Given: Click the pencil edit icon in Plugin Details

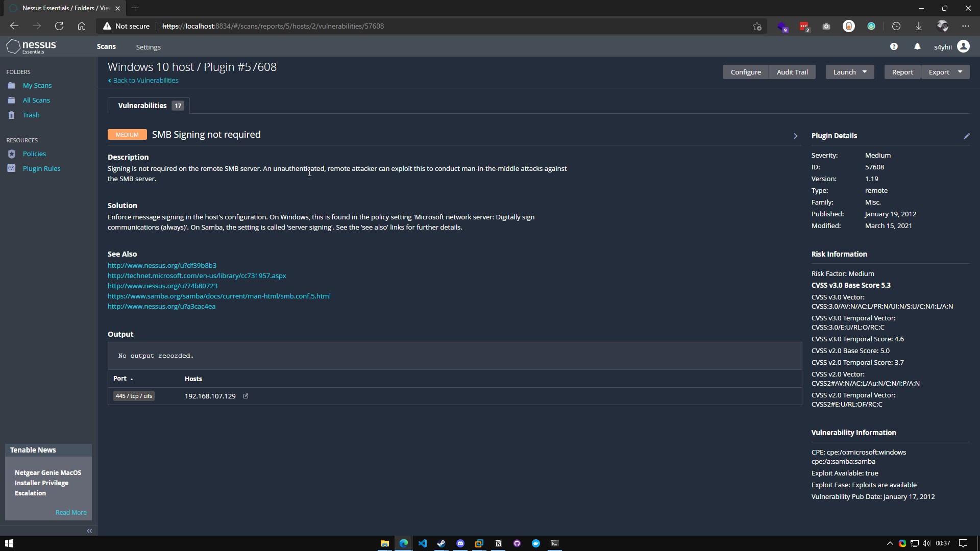Looking at the screenshot, I should pos(966,136).
